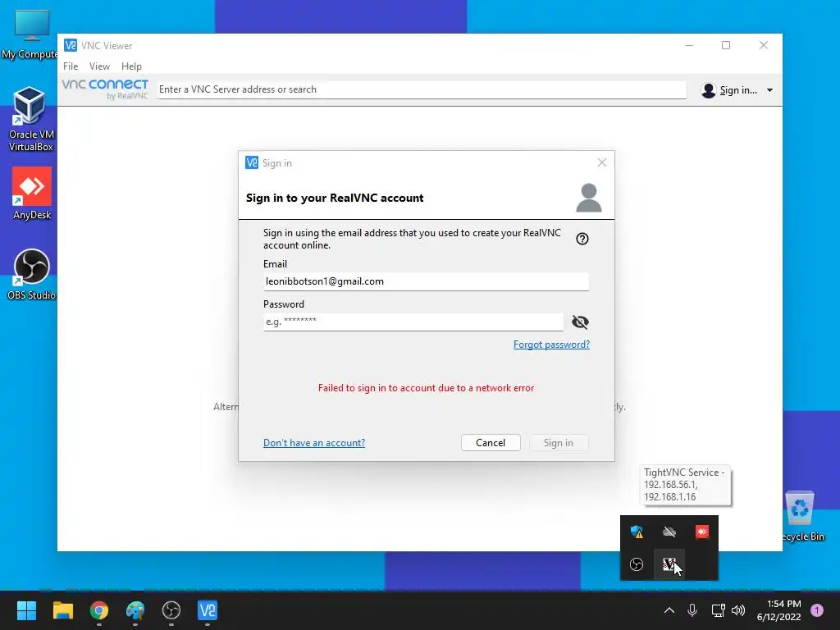Open the Windows Start menu
The height and width of the screenshot is (630, 840).
tap(26, 610)
